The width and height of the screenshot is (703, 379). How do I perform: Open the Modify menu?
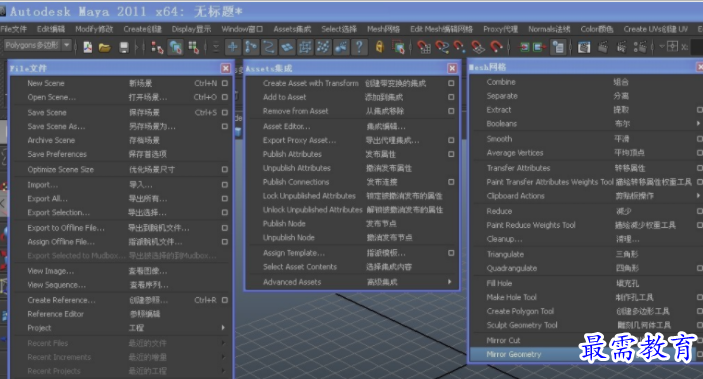pos(94,29)
